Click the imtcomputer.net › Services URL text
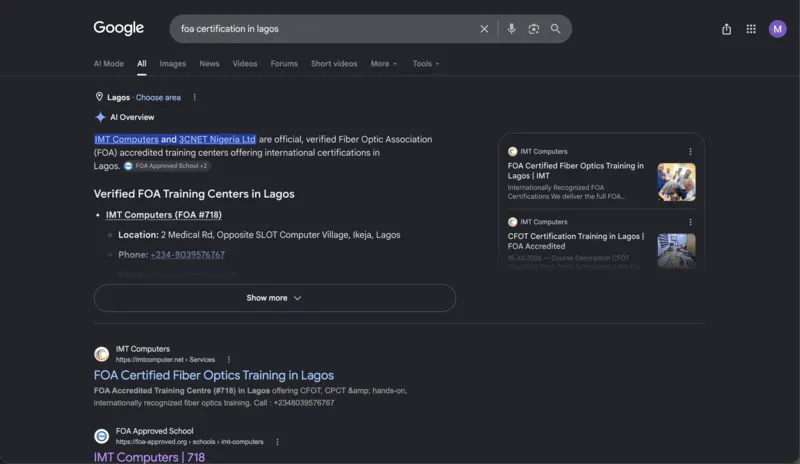 pyautogui.click(x=165, y=360)
